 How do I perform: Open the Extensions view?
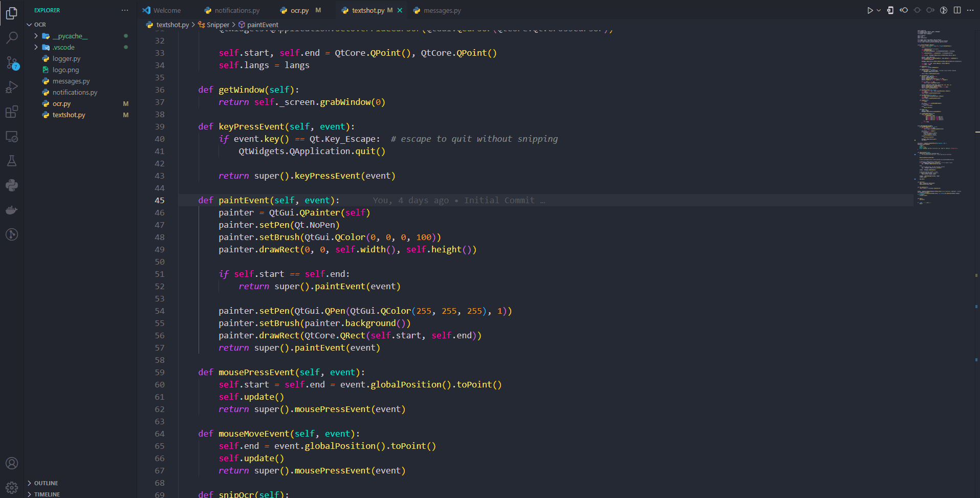click(x=12, y=112)
